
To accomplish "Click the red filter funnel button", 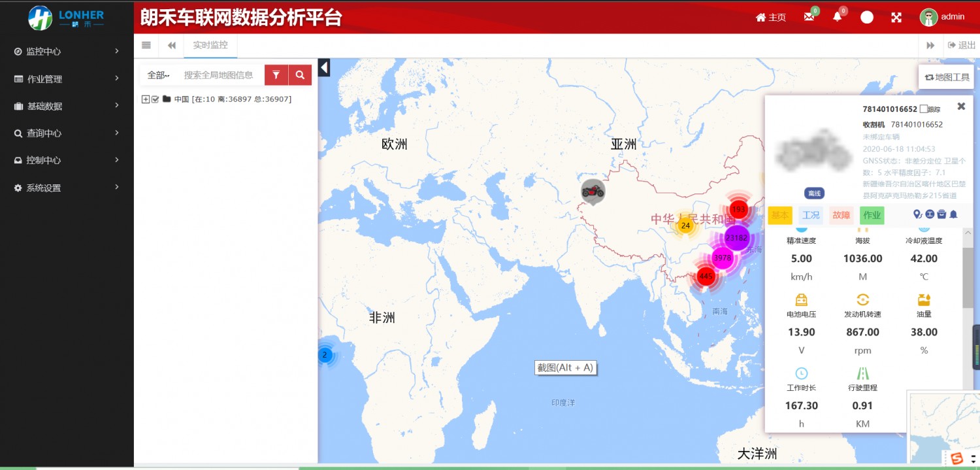I will click(276, 75).
